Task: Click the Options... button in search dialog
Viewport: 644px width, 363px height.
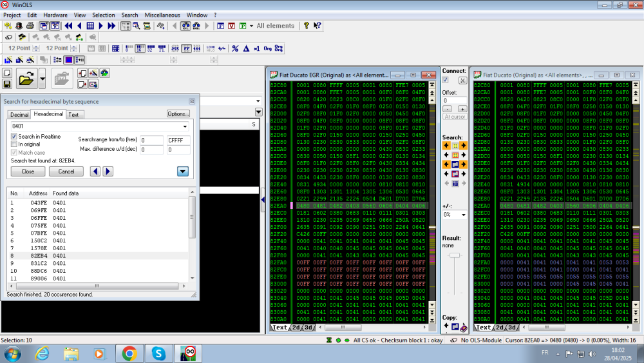Action: (x=178, y=114)
